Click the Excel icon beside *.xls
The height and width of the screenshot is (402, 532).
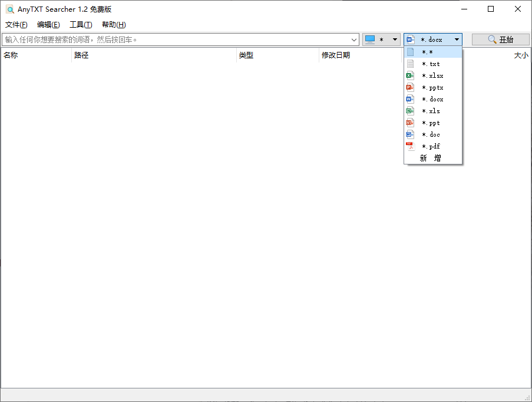pos(410,111)
